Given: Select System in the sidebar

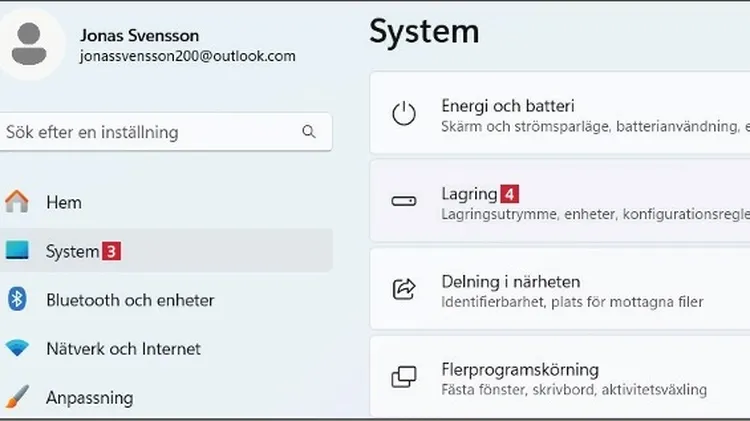Looking at the screenshot, I should [x=72, y=252].
